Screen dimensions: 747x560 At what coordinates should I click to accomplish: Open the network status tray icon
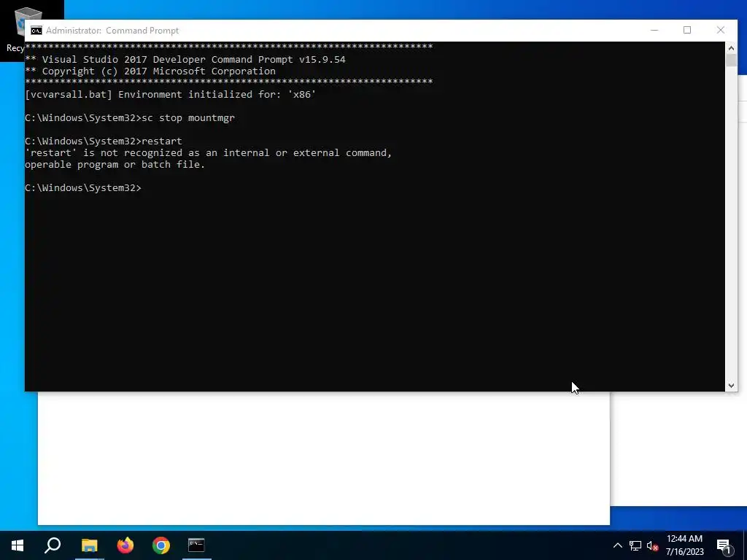tap(635, 545)
